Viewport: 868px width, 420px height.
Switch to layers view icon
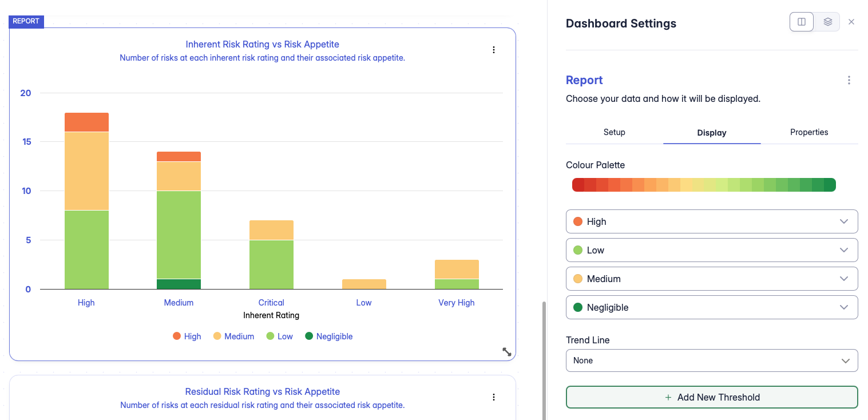827,22
